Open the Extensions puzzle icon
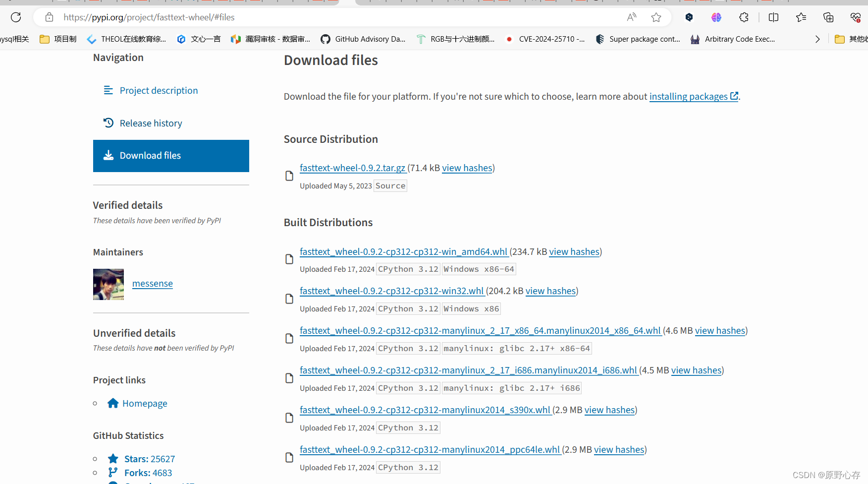Image resolution: width=868 pixels, height=484 pixels. pos(743,17)
